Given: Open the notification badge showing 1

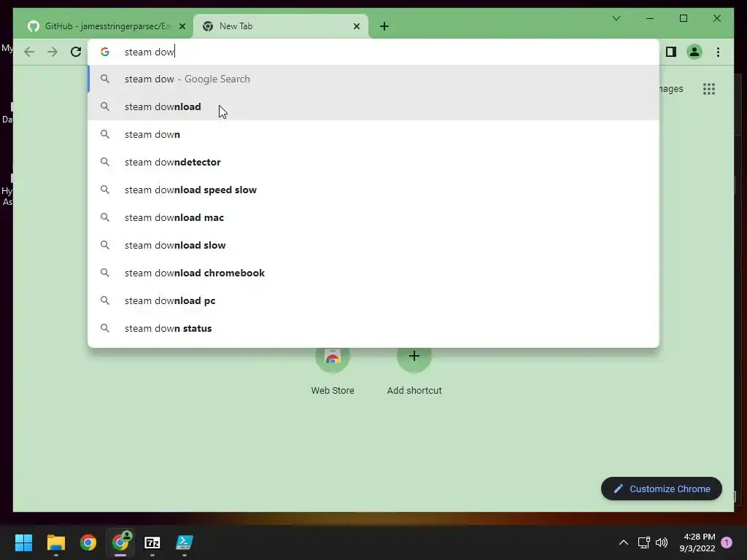Looking at the screenshot, I should coord(727,542).
